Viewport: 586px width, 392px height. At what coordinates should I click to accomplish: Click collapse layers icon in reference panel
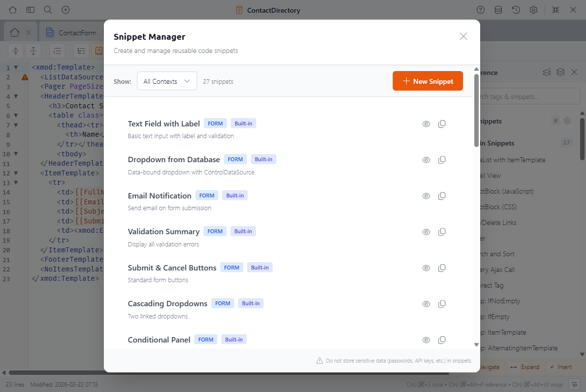(547, 72)
